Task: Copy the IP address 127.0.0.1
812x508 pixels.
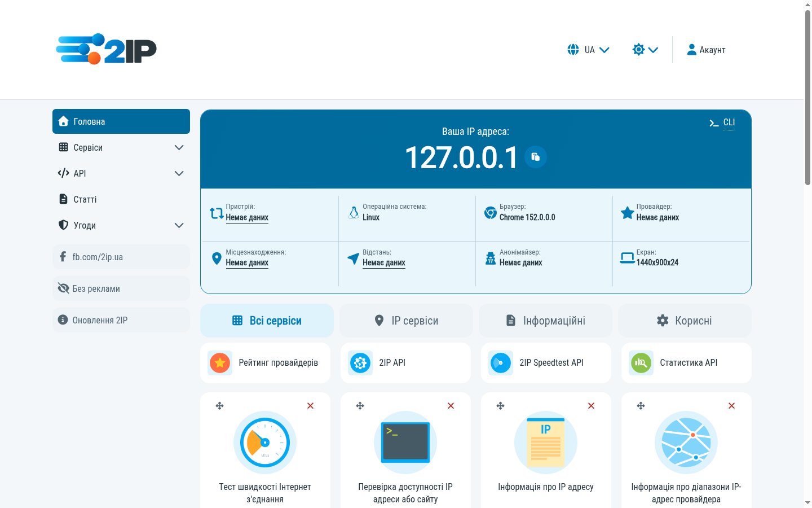Action: pos(536,157)
